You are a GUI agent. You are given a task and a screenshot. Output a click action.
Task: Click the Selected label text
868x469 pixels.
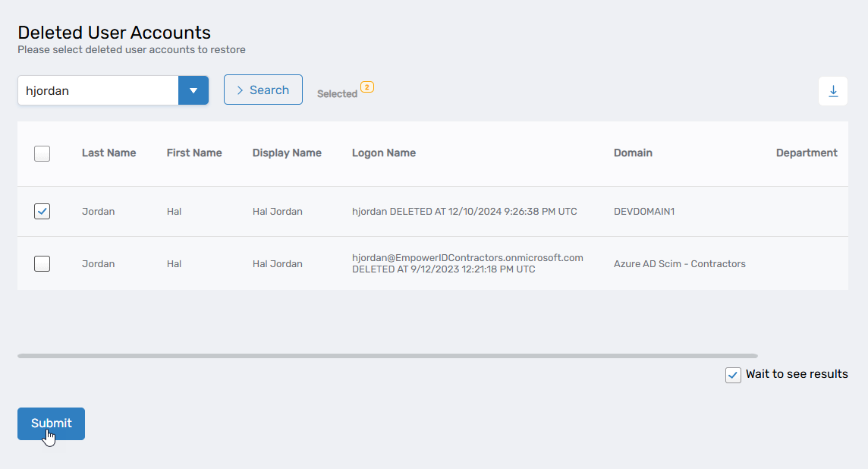337,94
